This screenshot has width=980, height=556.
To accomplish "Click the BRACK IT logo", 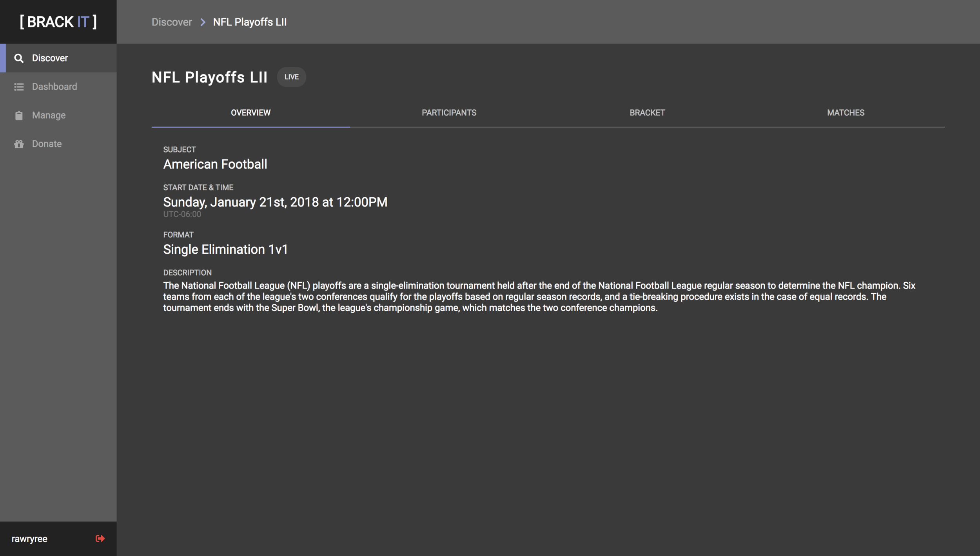I will (58, 22).
